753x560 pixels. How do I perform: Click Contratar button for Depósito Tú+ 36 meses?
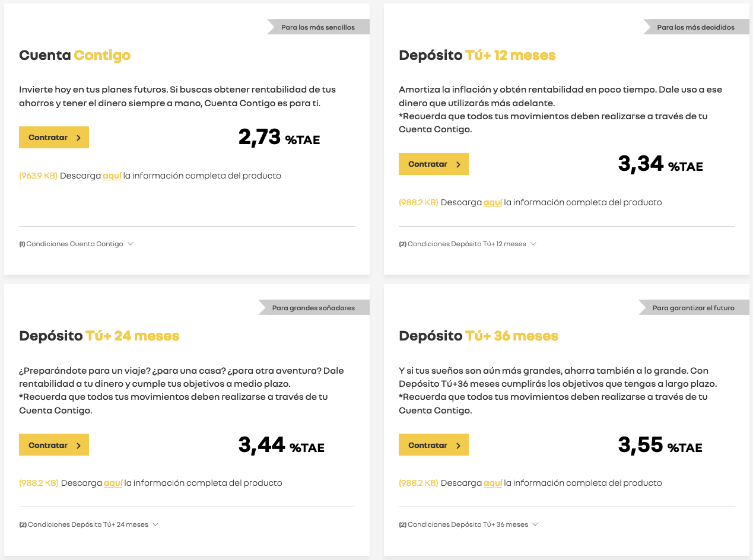coord(434,445)
